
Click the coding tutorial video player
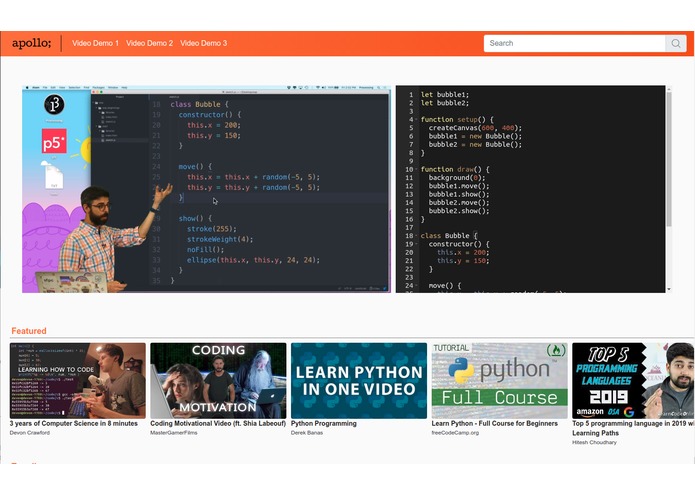[x=207, y=189]
